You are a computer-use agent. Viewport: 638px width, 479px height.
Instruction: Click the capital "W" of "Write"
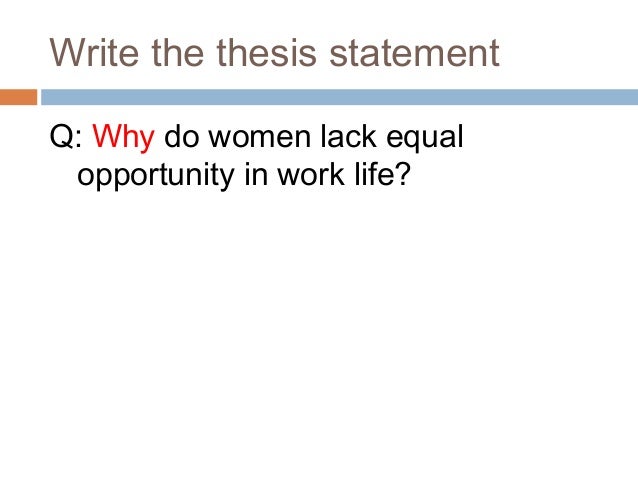click(x=69, y=52)
